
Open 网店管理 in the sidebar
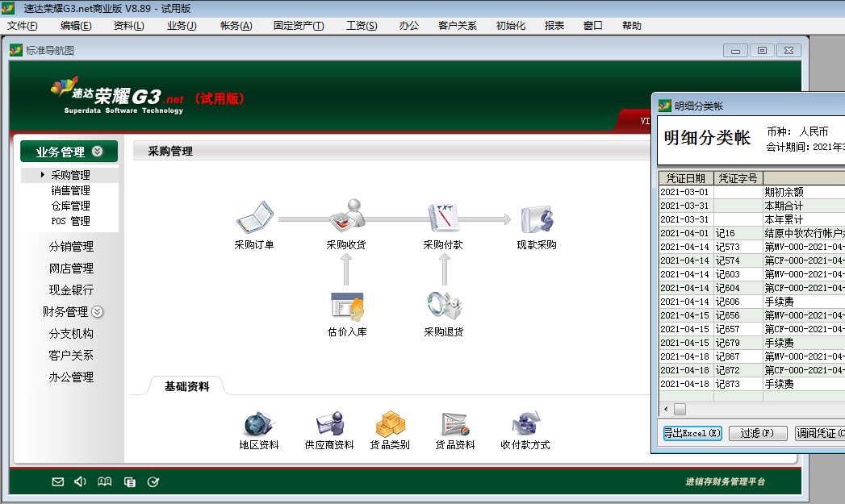71,269
